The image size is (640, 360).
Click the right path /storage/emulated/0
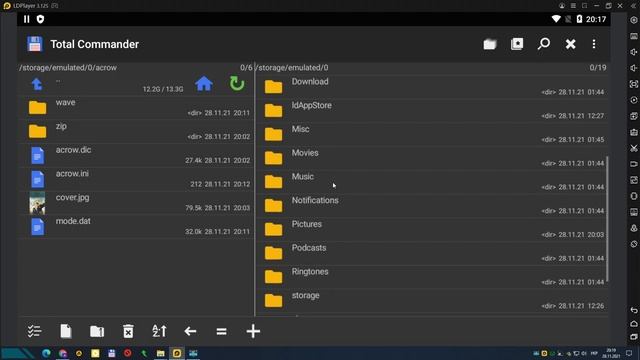(x=293, y=68)
